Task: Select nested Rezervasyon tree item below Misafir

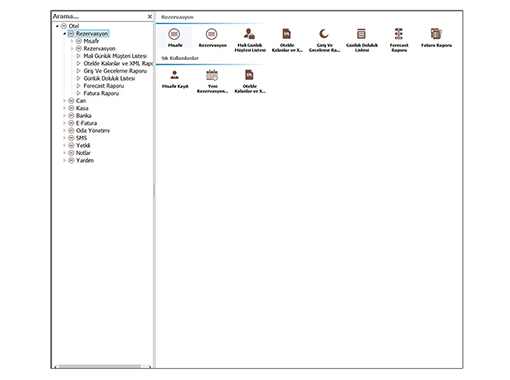Action: pos(96,49)
